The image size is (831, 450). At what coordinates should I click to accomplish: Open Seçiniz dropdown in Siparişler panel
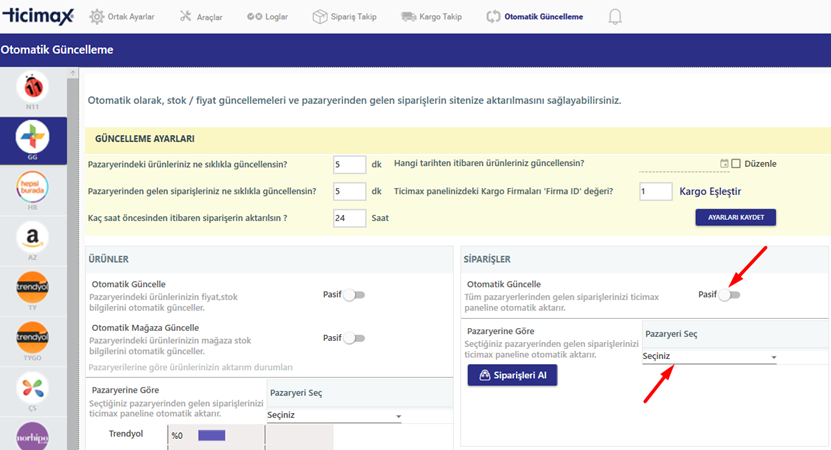[710, 356]
